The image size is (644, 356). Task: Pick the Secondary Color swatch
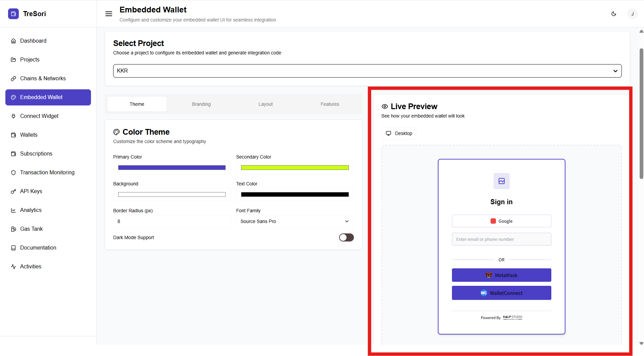(x=294, y=168)
